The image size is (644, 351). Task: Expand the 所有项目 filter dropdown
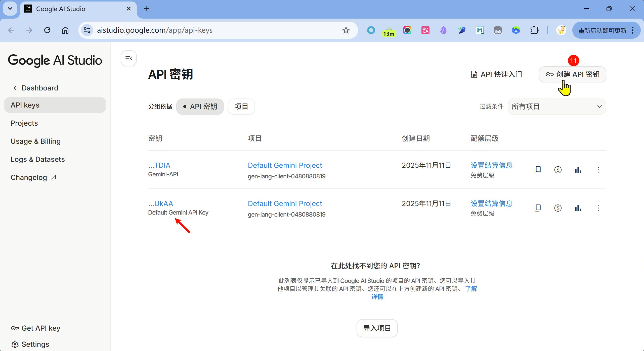coord(557,107)
